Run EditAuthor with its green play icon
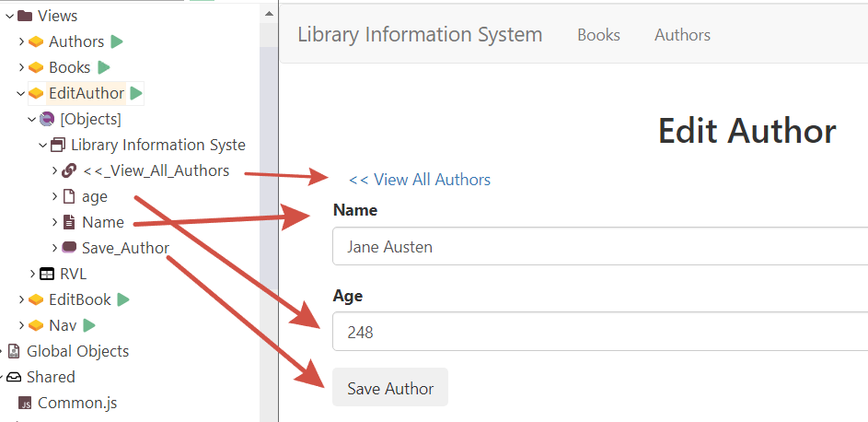Image resolution: width=868 pixels, height=422 pixels. click(136, 93)
